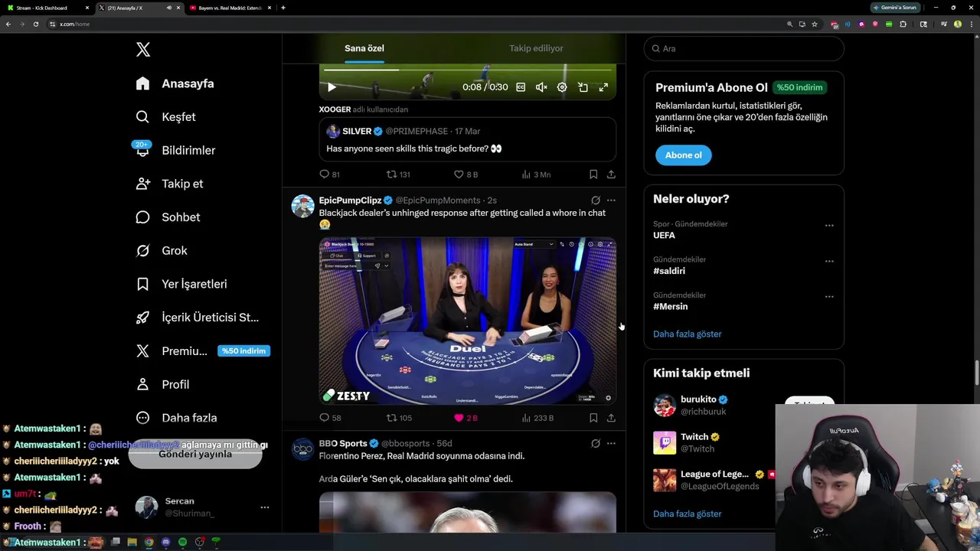980x551 pixels.
Task: Open Bildirimler notifications
Action: (175, 150)
